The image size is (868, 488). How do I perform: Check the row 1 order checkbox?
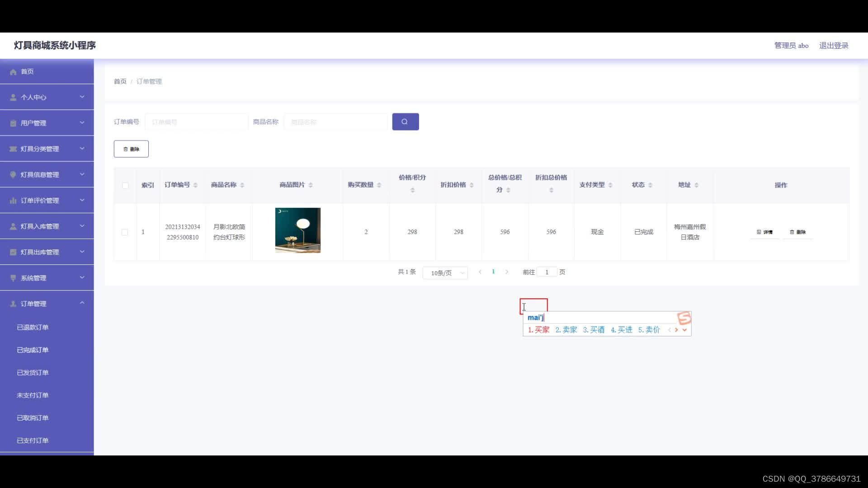[x=125, y=232]
